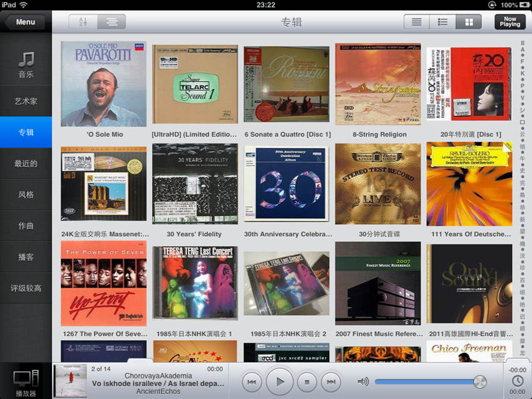Jump to letter K in index
The image size is (532, 399).
(x=523, y=73)
